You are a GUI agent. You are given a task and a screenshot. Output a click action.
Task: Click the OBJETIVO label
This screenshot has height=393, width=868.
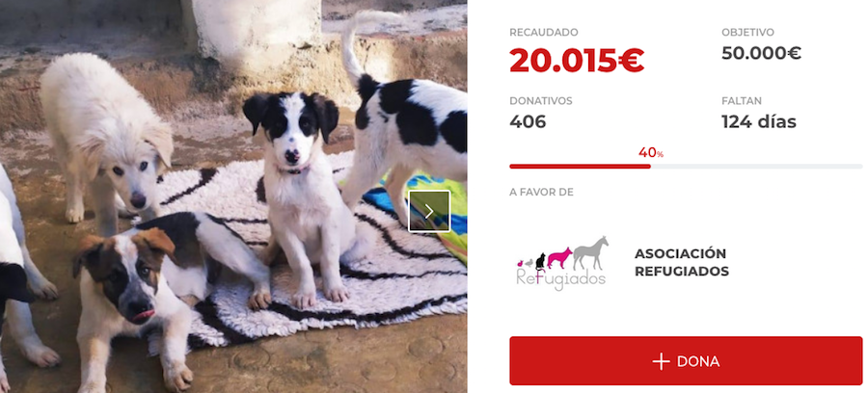[x=747, y=33]
